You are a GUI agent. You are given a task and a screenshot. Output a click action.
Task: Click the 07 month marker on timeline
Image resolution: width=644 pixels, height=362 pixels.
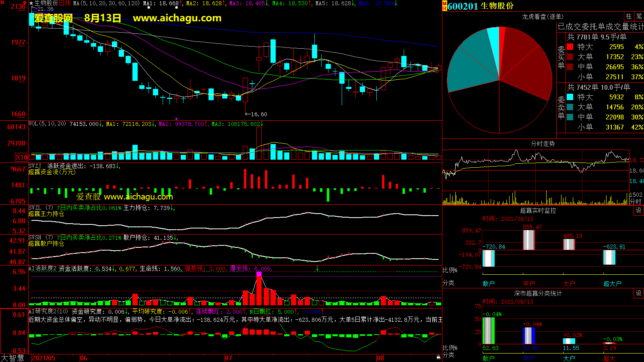[228, 358]
